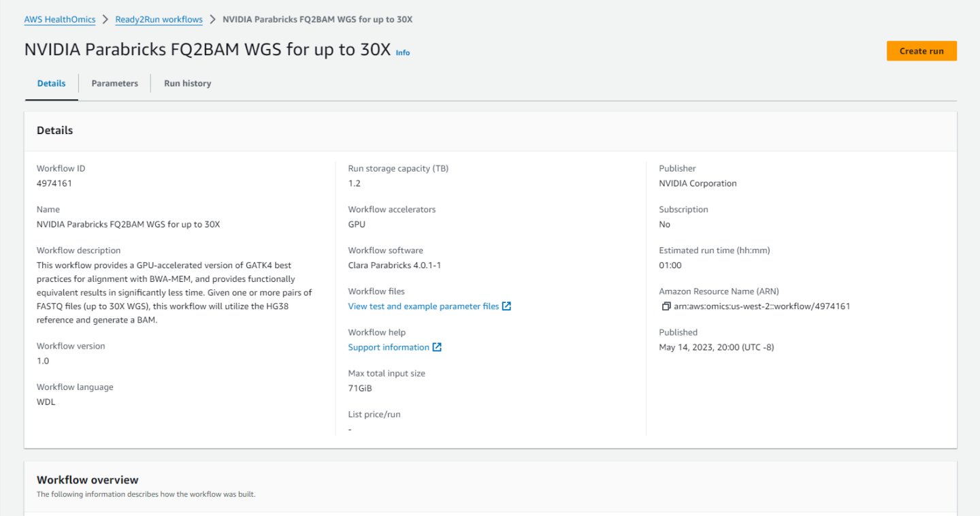
Task: Open the Run history tab
Action: [x=187, y=84]
